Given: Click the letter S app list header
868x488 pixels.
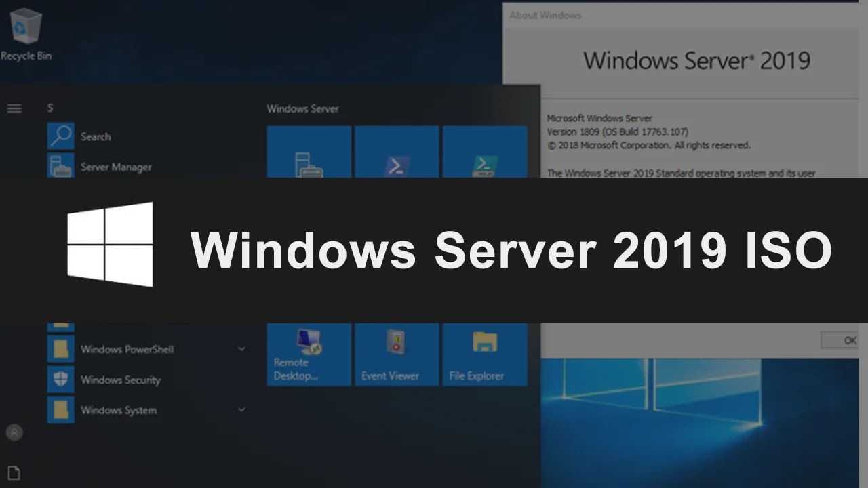Looking at the screenshot, I should click(50, 108).
